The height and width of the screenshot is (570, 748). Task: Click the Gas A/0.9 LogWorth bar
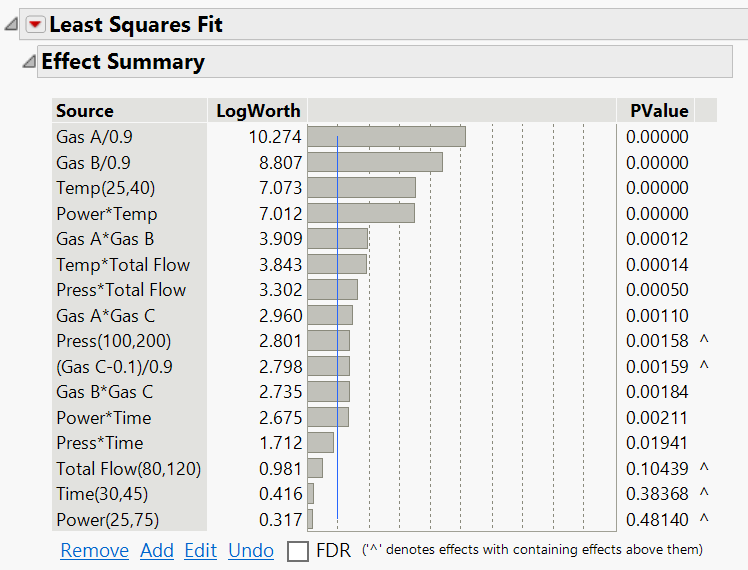point(386,137)
